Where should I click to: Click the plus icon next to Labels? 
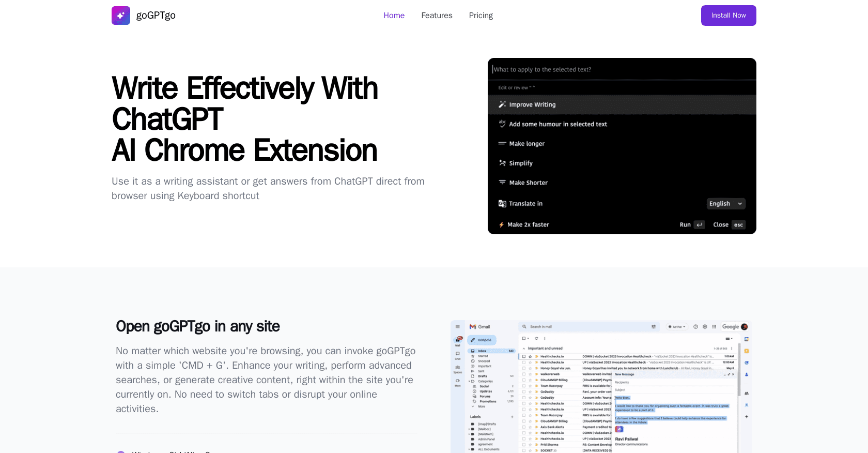pos(512,417)
